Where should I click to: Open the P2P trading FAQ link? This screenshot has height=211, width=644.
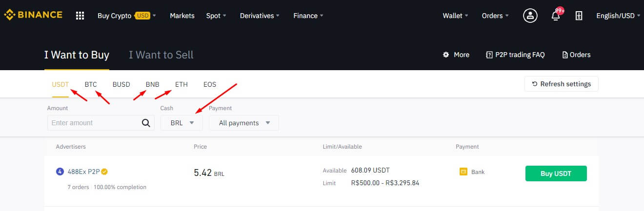coord(515,55)
